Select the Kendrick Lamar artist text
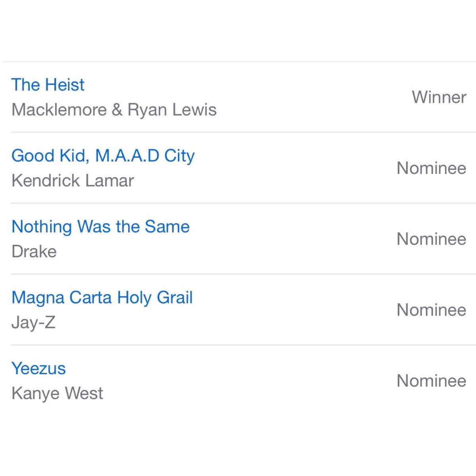 pos(73,181)
